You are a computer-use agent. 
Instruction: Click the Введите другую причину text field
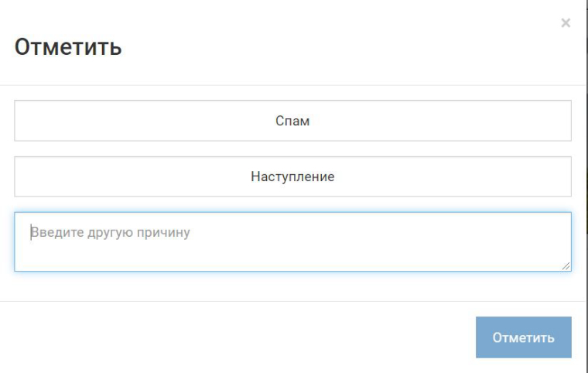(x=292, y=241)
